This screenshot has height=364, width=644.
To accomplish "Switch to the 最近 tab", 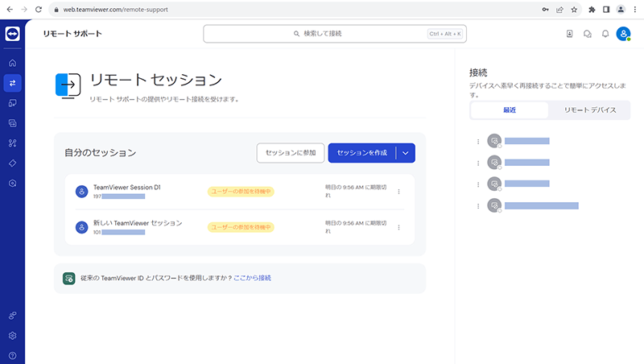I will (510, 110).
